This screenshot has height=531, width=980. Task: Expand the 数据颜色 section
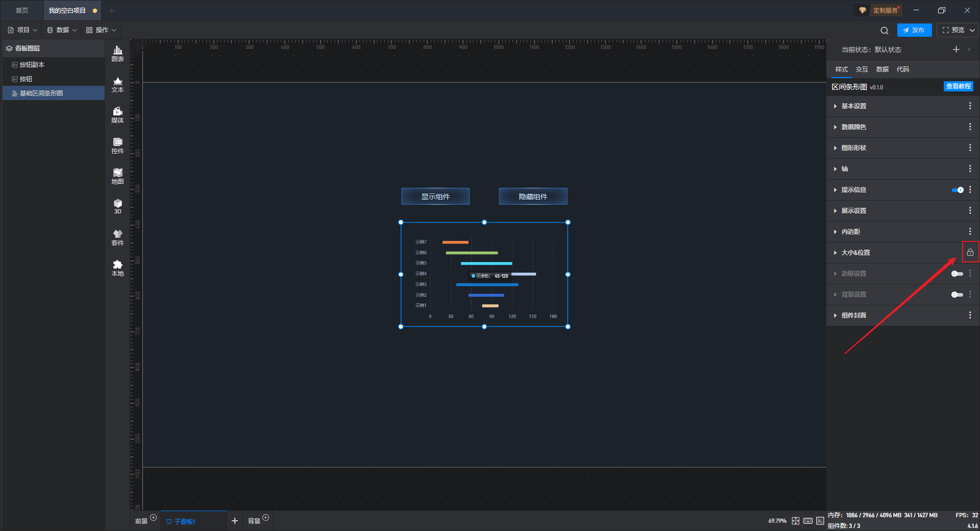[853, 127]
